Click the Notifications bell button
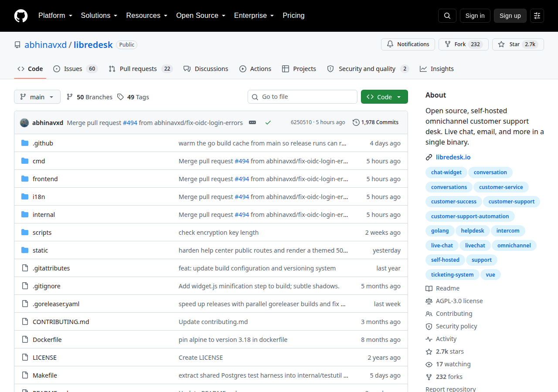The width and height of the screenshot is (558, 392). coord(408,44)
